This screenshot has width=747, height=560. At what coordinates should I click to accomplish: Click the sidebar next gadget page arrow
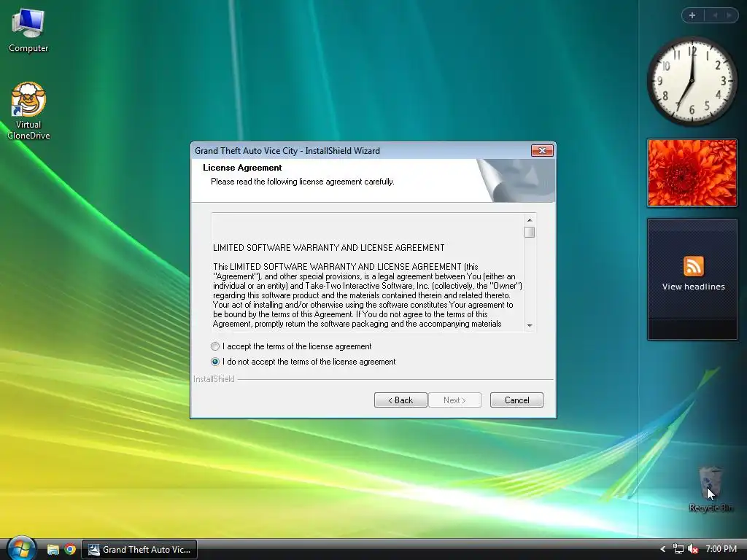pyautogui.click(x=729, y=16)
